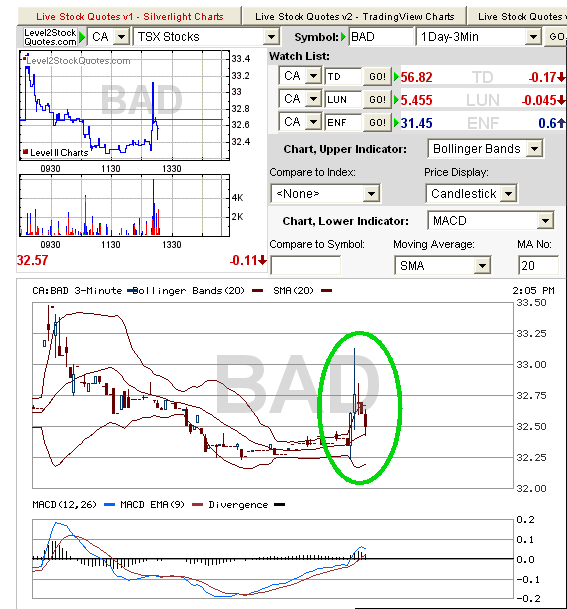
Task: Open the Bollinger Bands upper indicator dropdown
Action: click(485, 149)
